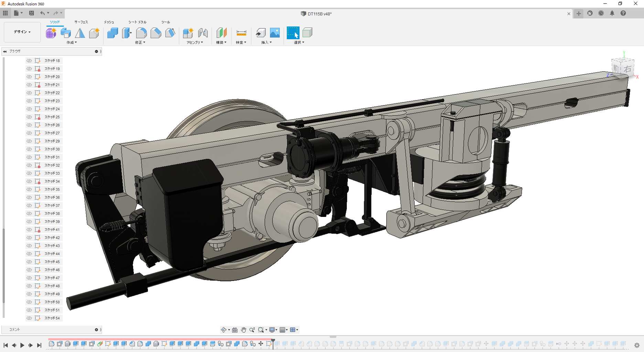Click the Create Sketch icon
The image size is (644, 352).
point(51,33)
